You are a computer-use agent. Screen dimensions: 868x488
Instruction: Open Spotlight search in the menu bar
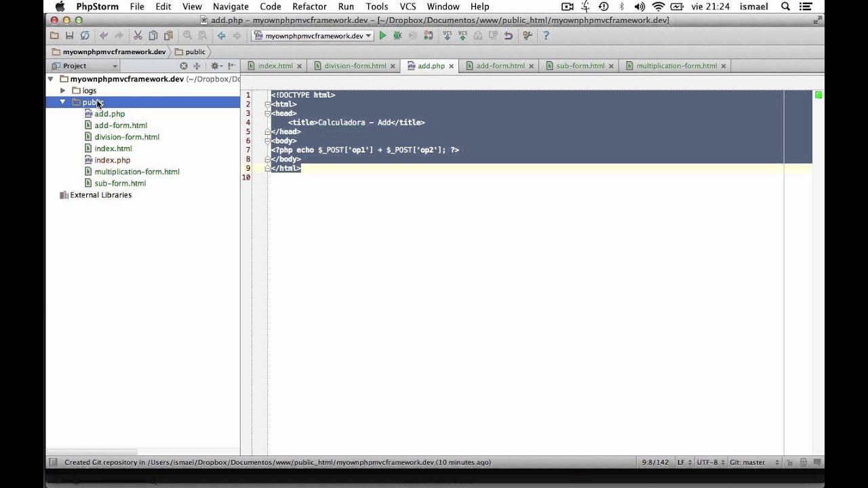(786, 7)
